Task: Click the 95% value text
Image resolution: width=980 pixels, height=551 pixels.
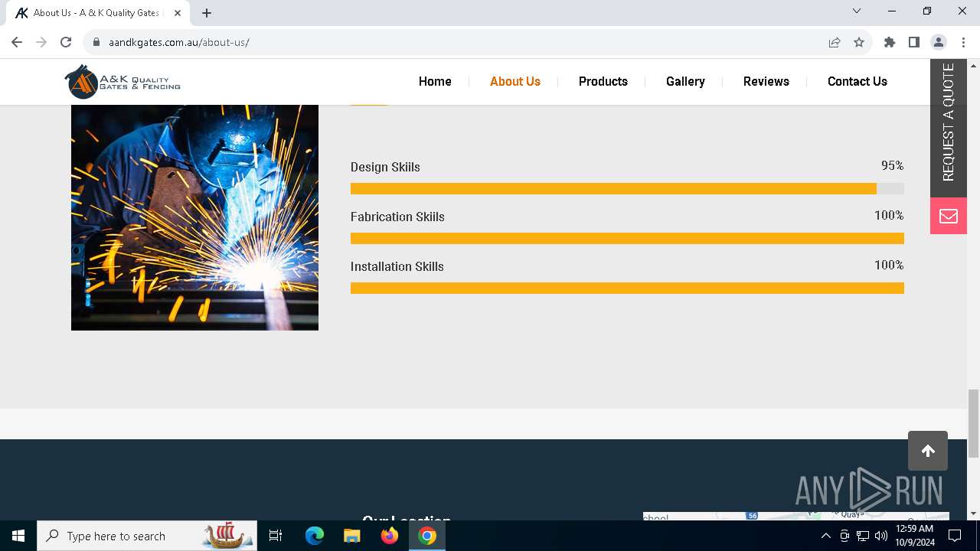Action: (x=893, y=165)
